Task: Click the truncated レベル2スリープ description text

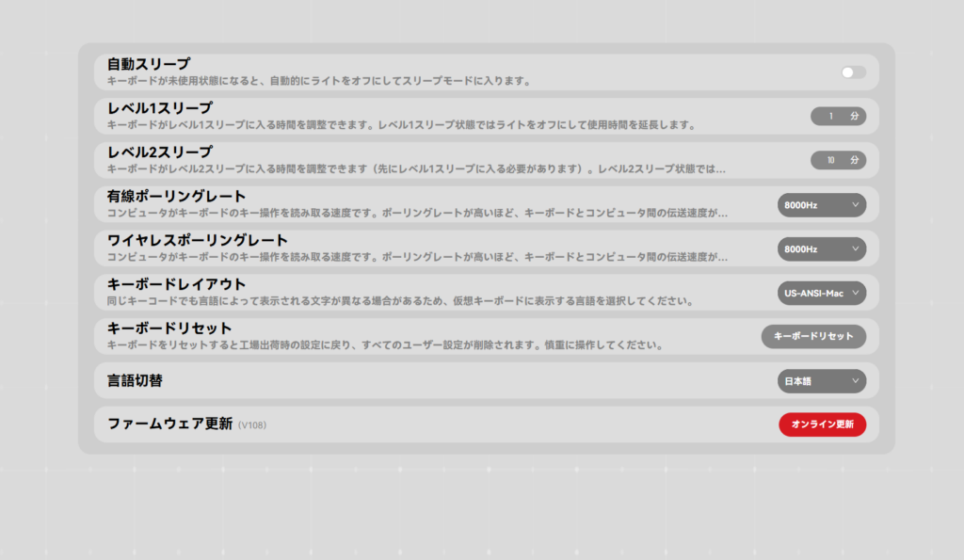Action: [x=416, y=169]
